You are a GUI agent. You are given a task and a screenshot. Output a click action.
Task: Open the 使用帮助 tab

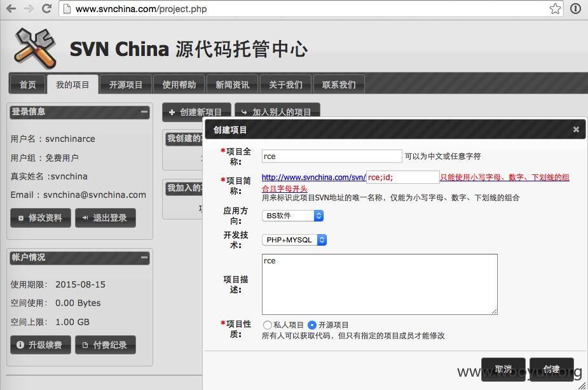(179, 85)
